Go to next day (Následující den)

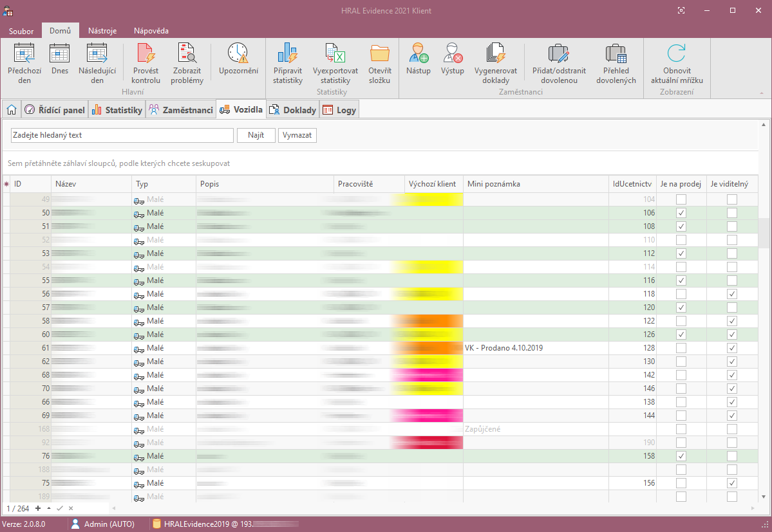(97, 64)
